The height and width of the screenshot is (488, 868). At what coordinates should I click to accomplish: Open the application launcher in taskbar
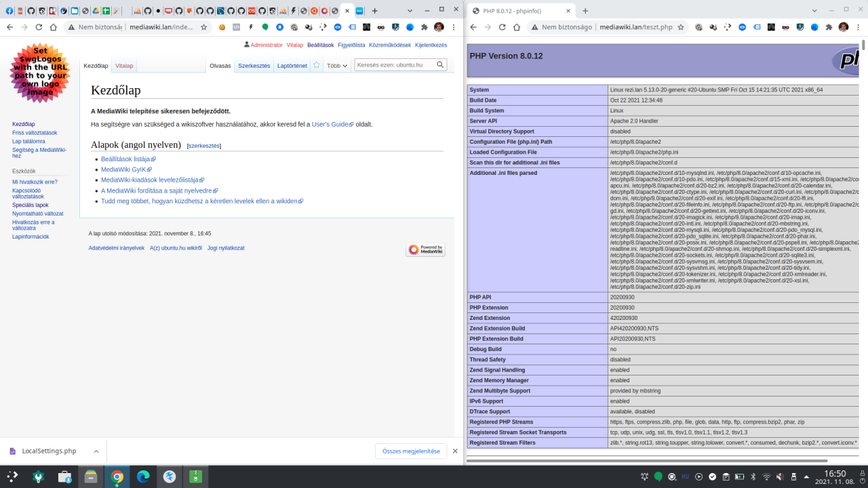coord(12,476)
